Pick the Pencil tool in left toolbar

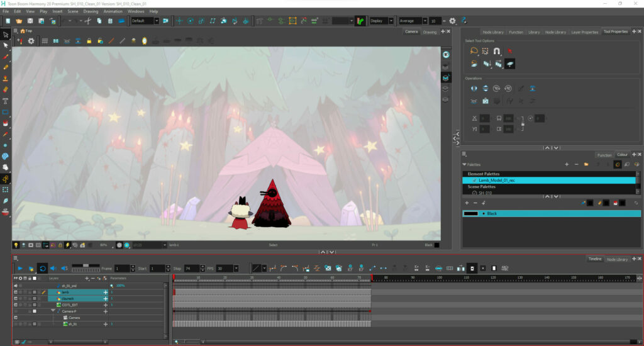(x=5, y=67)
